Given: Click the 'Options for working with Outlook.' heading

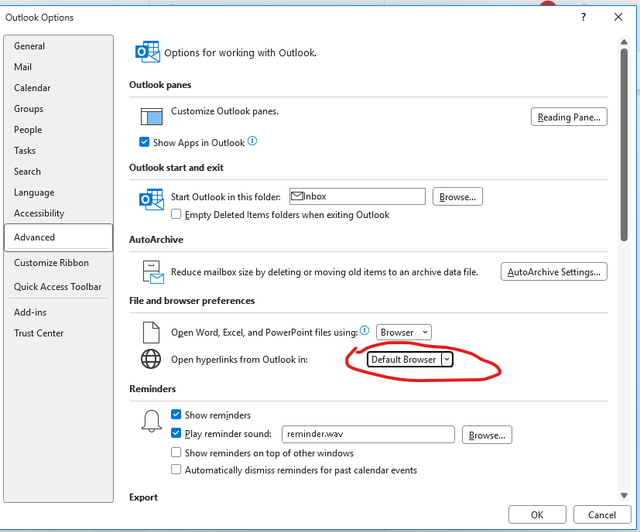Looking at the screenshot, I should click(240, 53).
